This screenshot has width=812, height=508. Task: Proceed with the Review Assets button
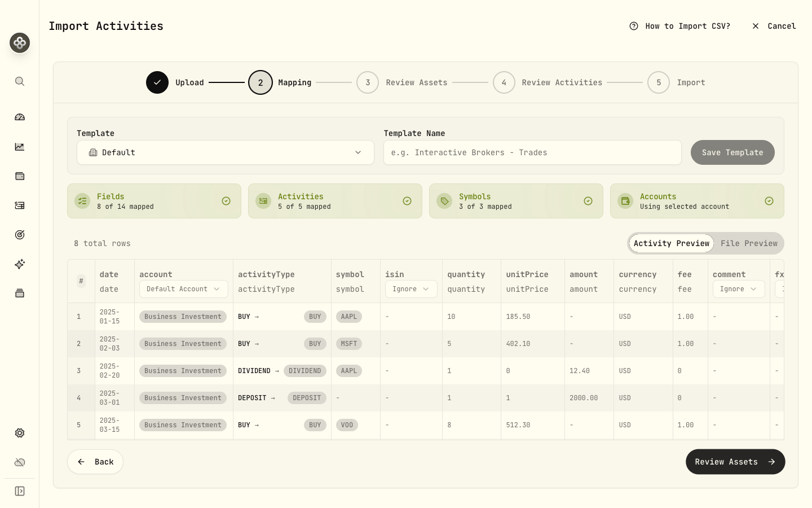(x=735, y=462)
